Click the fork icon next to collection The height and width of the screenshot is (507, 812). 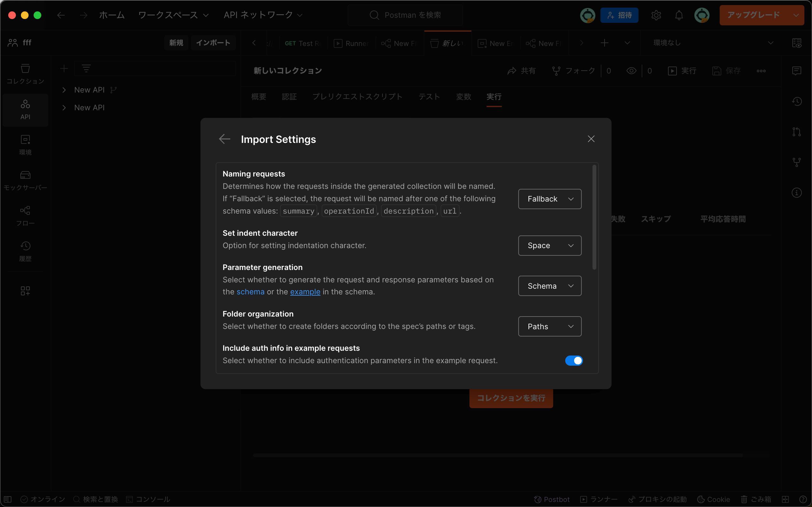click(x=556, y=71)
